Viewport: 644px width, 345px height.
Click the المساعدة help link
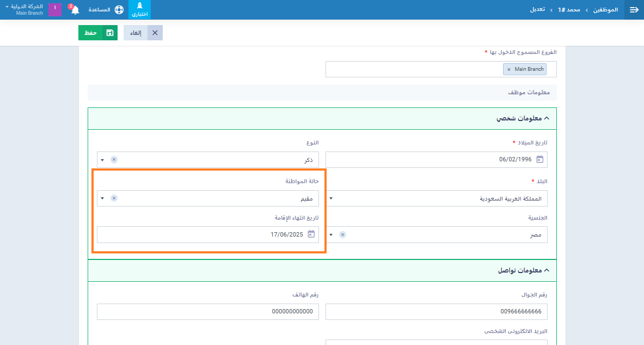point(100,10)
